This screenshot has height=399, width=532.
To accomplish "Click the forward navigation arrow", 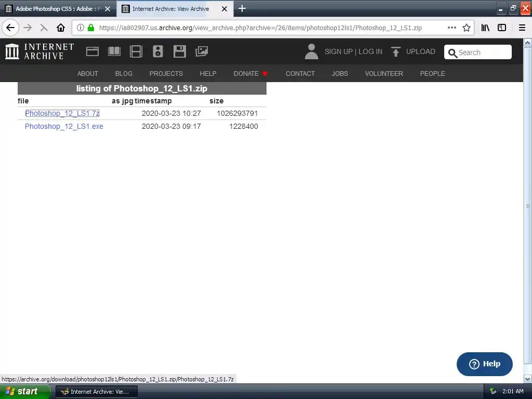I will coord(28,28).
